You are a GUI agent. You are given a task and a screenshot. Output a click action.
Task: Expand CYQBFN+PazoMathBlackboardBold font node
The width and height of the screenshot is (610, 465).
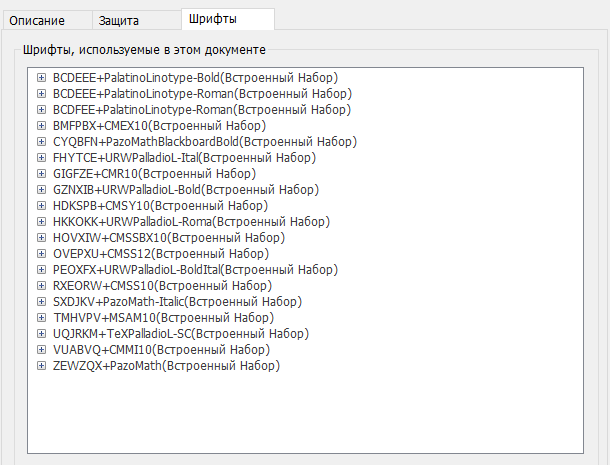41,142
